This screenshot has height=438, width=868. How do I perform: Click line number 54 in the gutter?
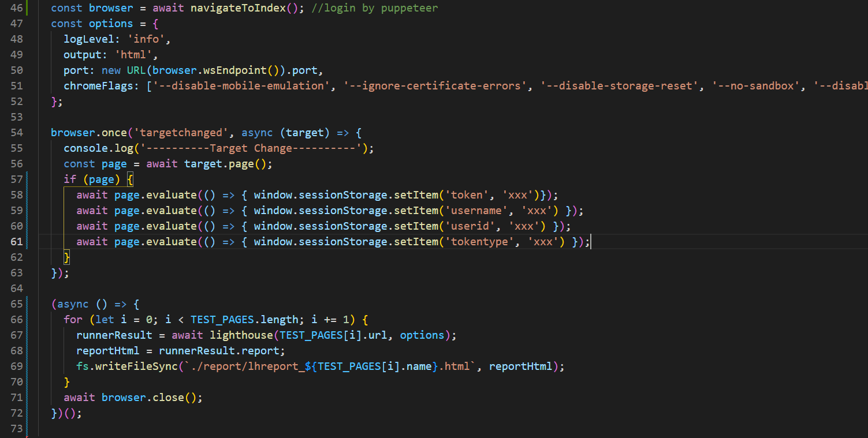click(x=17, y=133)
